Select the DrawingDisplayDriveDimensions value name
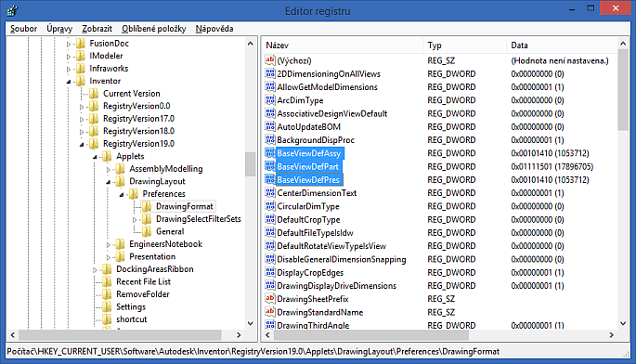This screenshot has height=364, width=636. click(336, 286)
